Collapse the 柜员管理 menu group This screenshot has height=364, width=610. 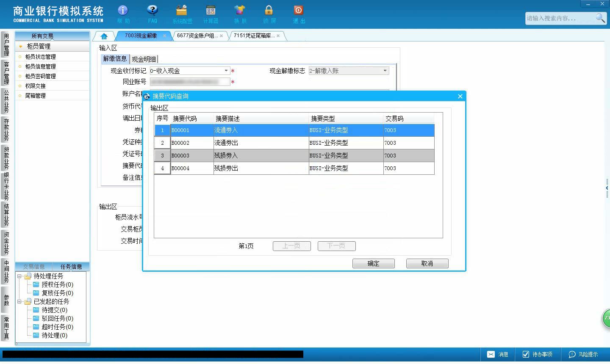point(20,47)
